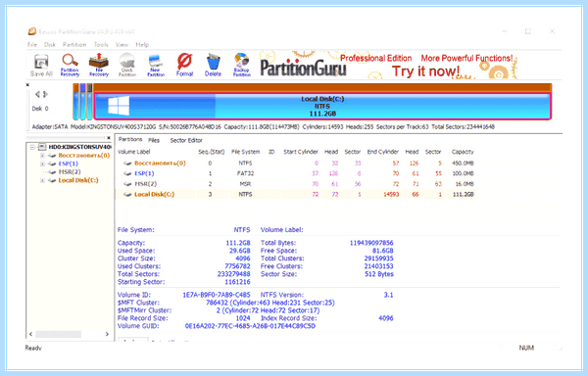Start Quick Partition tool
This screenshot has width=588, height=376.
[x=127, y=66]
